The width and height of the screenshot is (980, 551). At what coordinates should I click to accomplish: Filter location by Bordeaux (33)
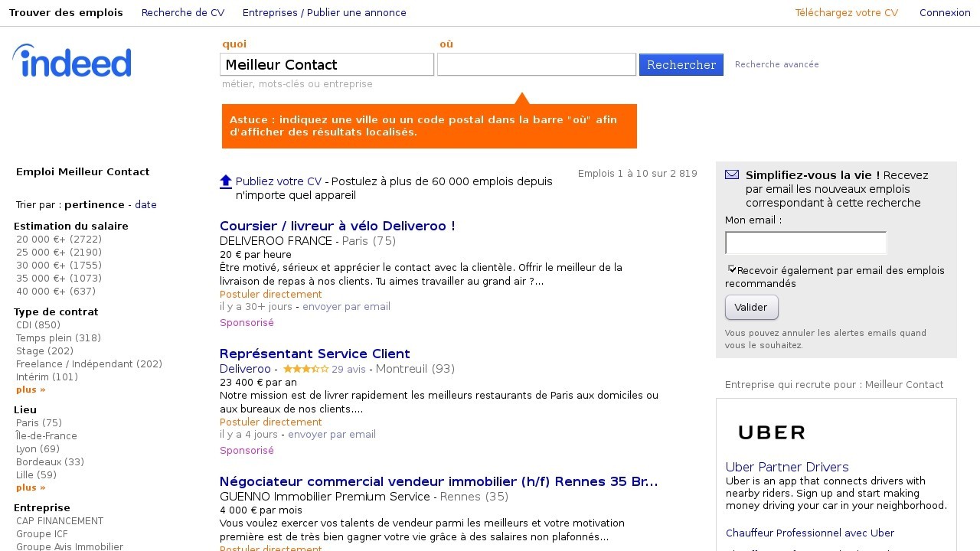(x=50, y=462)
